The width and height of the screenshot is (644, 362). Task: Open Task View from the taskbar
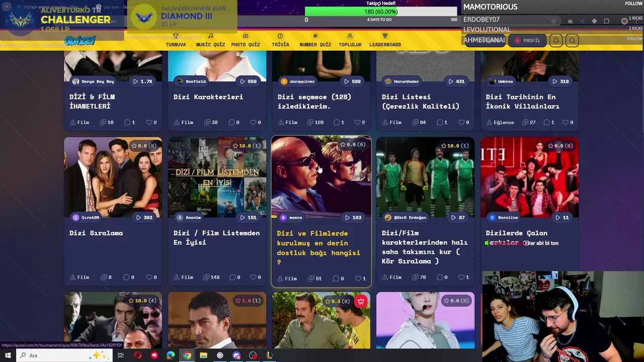click(121, 355)
